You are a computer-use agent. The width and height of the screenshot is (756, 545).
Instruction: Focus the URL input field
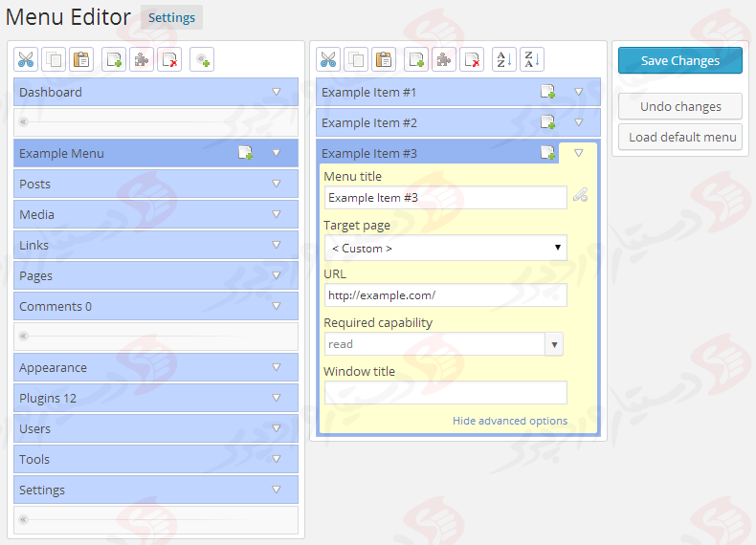(446, 294)
